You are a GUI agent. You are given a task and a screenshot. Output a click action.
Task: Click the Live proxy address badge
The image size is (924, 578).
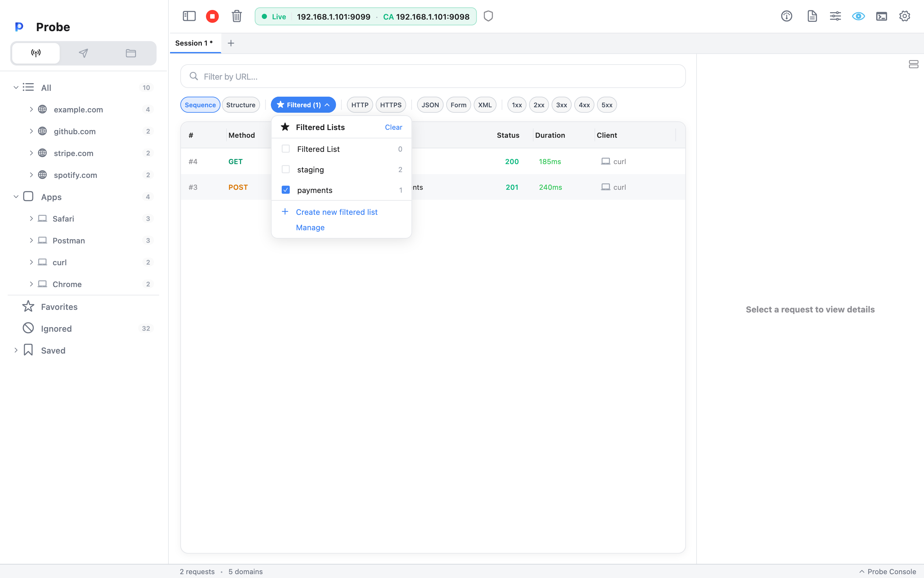coord(365,16)
